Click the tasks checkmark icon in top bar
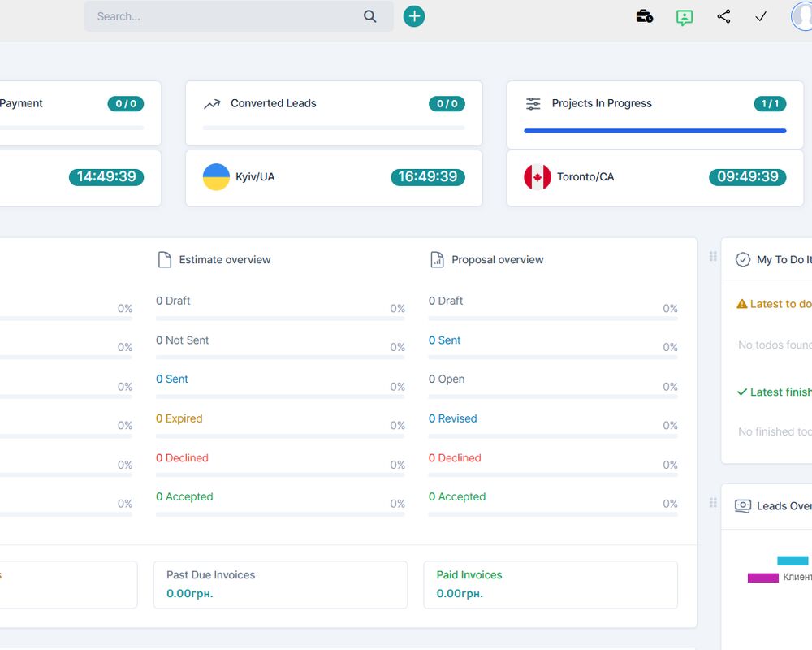812x650 pixels. click(760, 15)
